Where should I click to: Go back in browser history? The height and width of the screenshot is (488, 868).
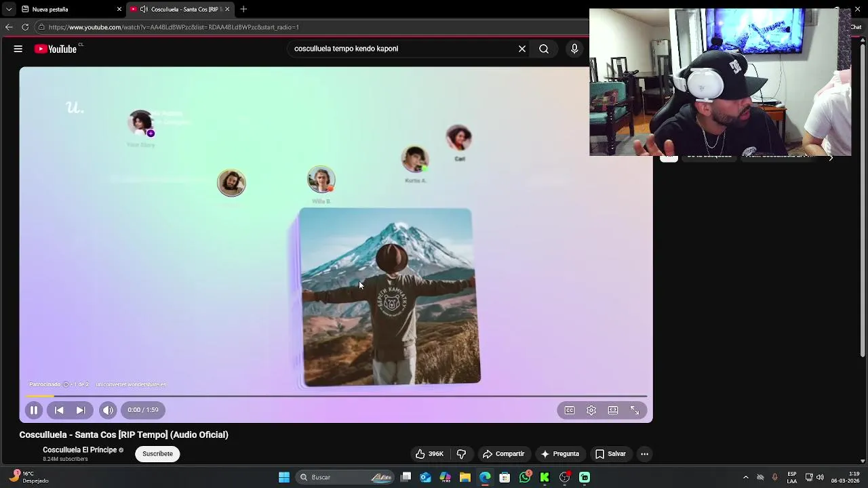[x=9, y=27]
